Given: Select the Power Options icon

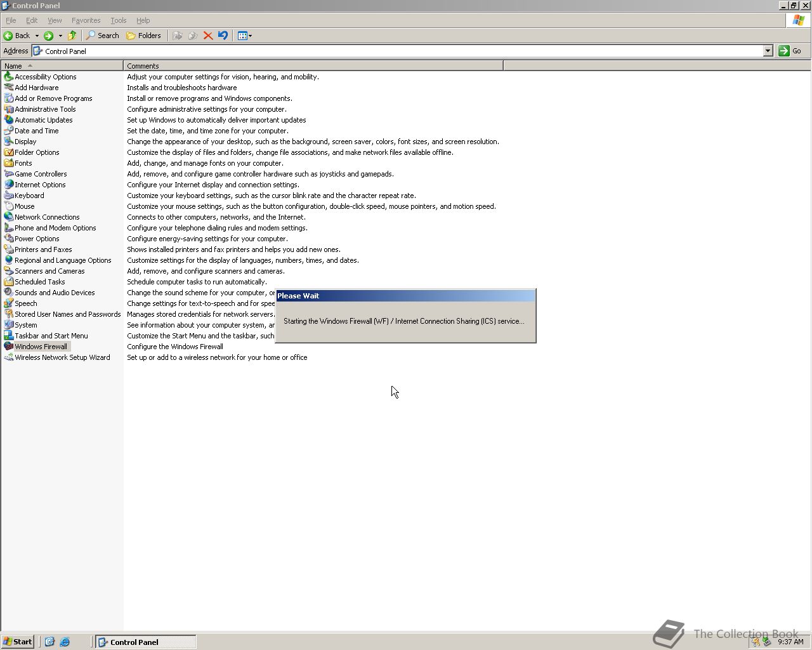Looking at the screenshot, I should [x=9, y=239].
